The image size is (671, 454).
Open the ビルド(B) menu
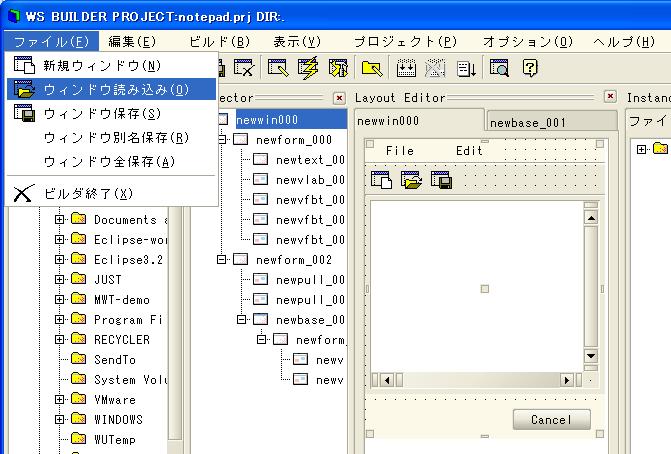[x=219, y=42]
